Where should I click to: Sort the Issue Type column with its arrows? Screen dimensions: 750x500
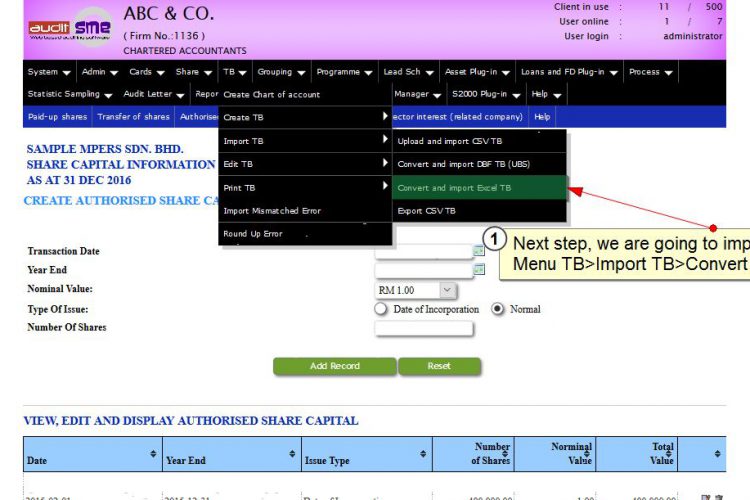point(423,454)
